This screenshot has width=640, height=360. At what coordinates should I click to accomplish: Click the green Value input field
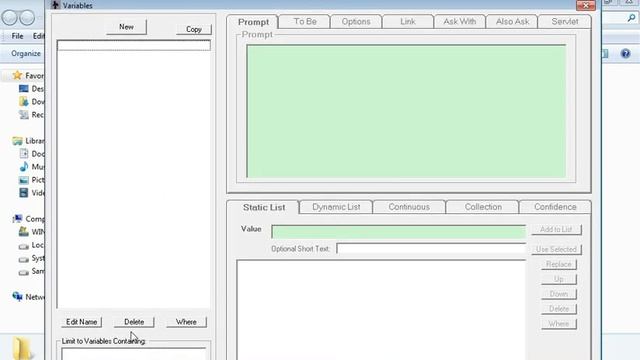398,232
